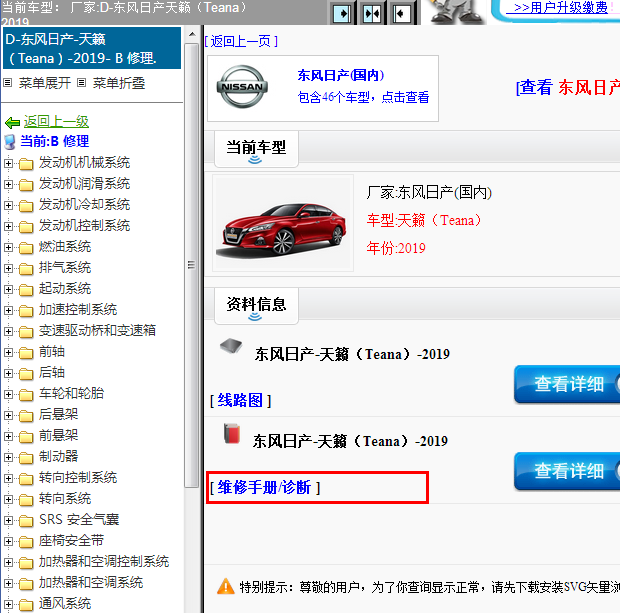Click the gray wiring diagram book icon
The width and height of the screenshot is (620, 613).
coord(231,346)
